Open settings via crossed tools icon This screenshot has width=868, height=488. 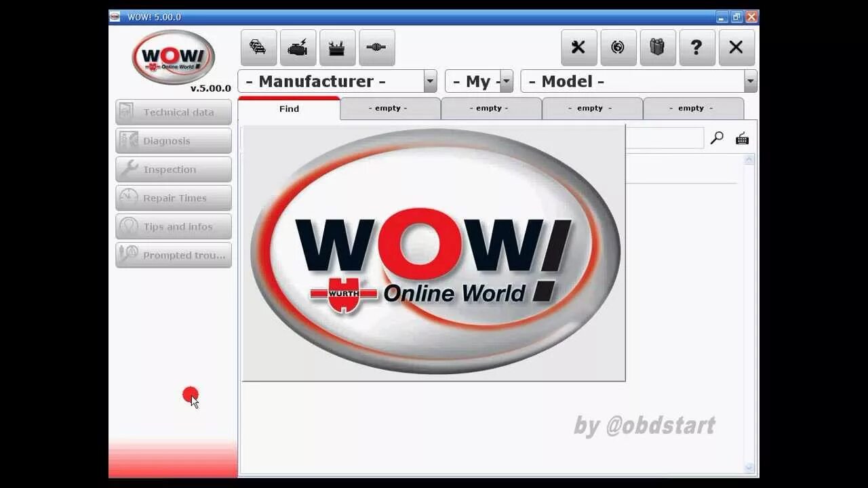point(578,47)
